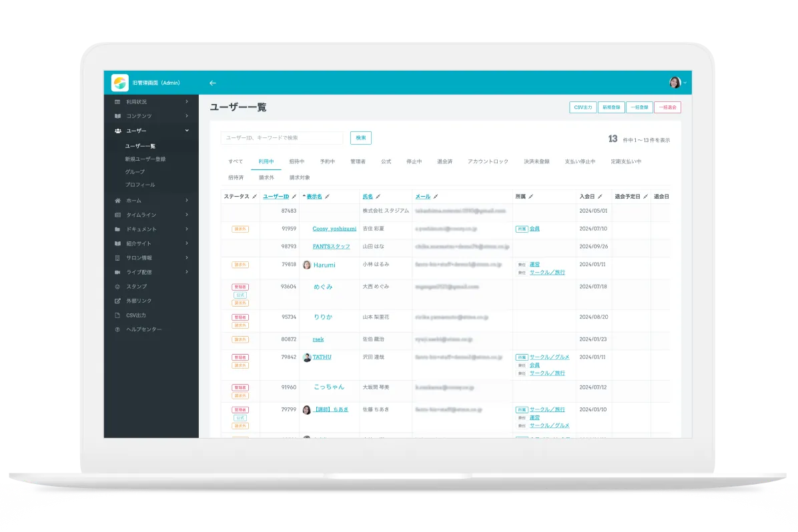Image resolution: width=798 pixels, height=532 pixels.
Task: Click the ホーム house icon in sidebar
Action: 117,201
